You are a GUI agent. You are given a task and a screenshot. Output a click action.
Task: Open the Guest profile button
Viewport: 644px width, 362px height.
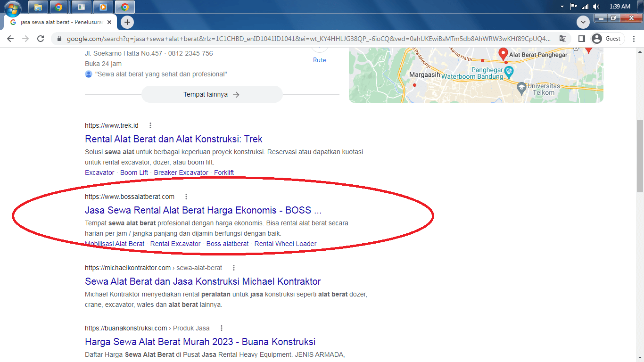click(608, 39)
